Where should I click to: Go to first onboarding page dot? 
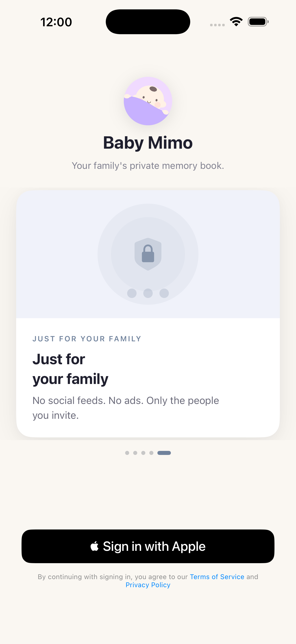pos(127,453)
